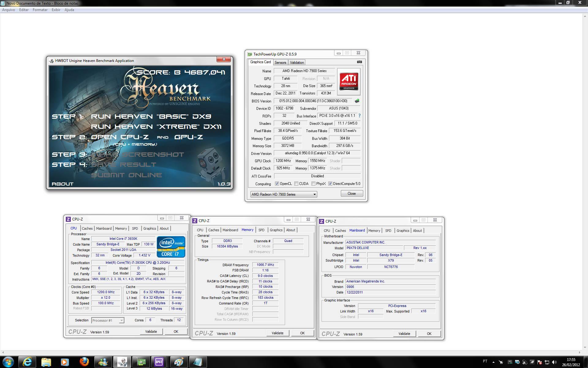Open the Editar menu
Viewport: 588px width, 368px height.
[24, 10]
